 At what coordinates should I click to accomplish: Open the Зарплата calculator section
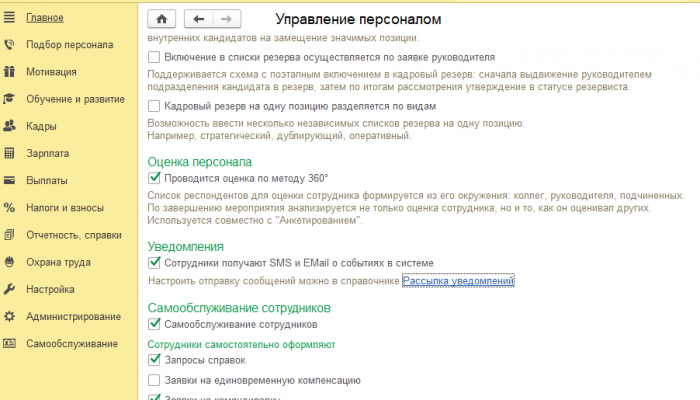[x=48, y=153]
